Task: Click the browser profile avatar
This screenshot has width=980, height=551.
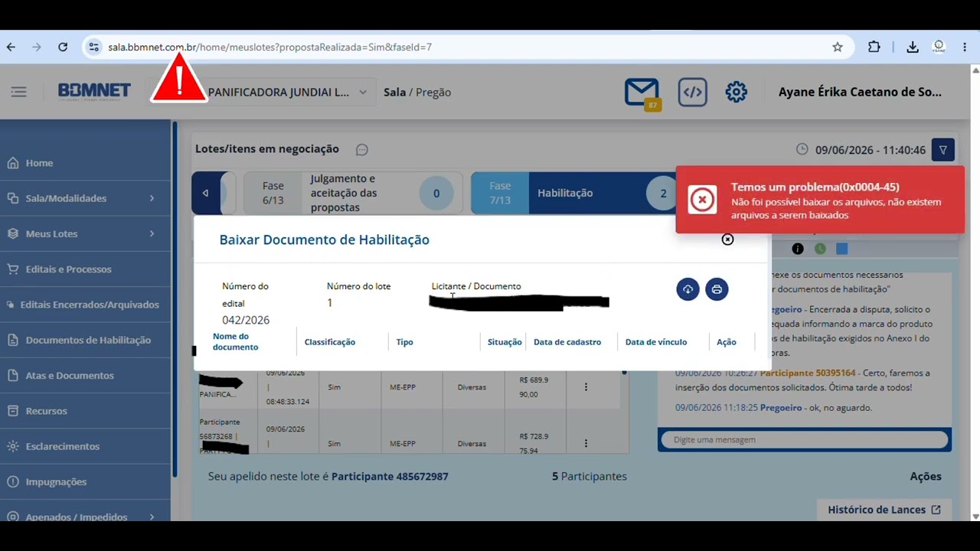Action: [x=939, y=47]
